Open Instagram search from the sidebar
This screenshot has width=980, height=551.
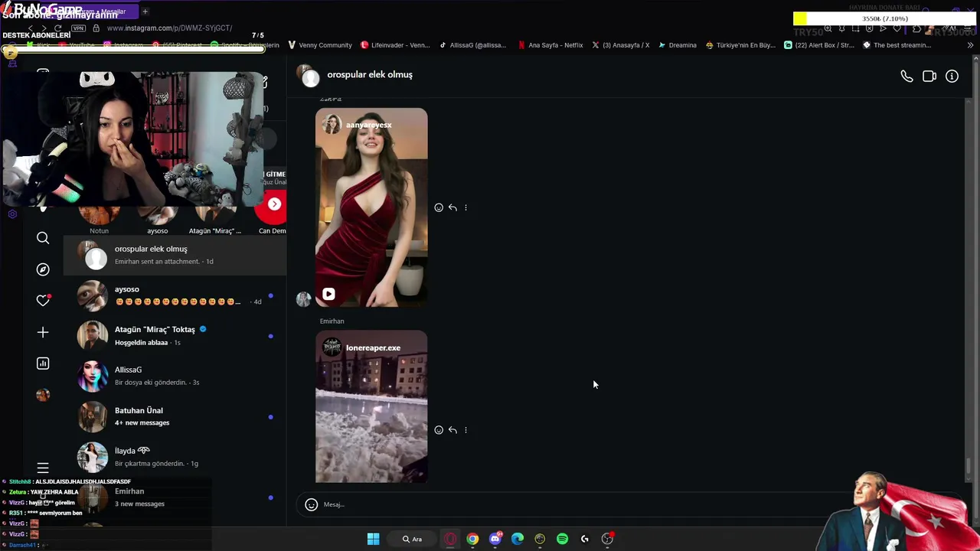coord(43,238)
